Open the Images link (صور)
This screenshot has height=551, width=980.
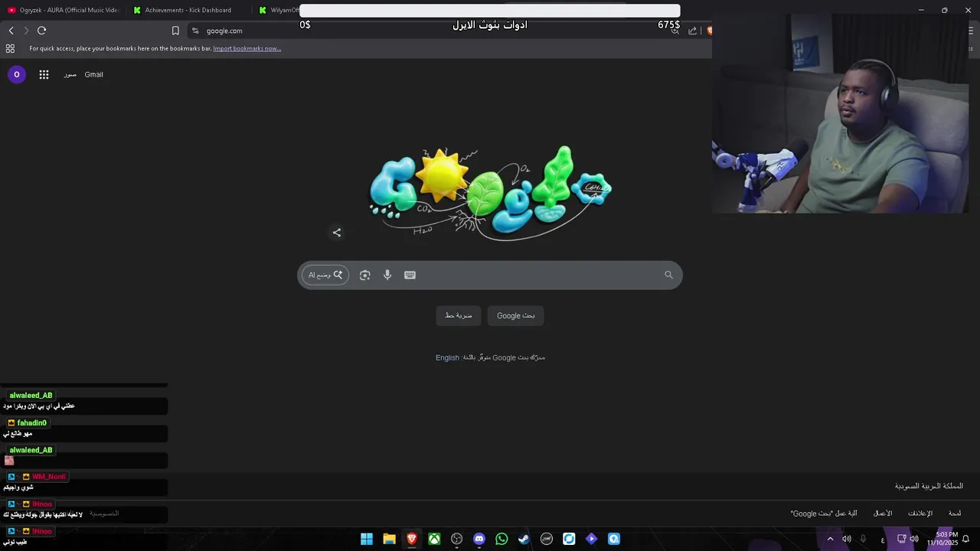70,74
